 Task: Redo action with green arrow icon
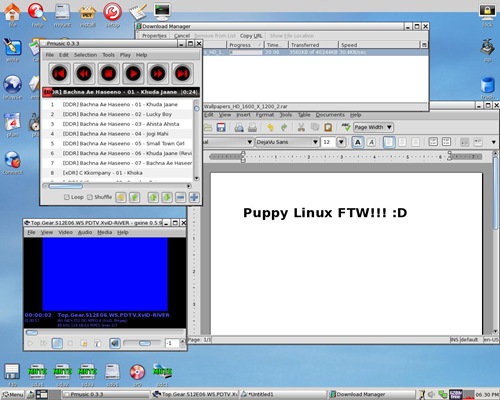coord(284,127)
